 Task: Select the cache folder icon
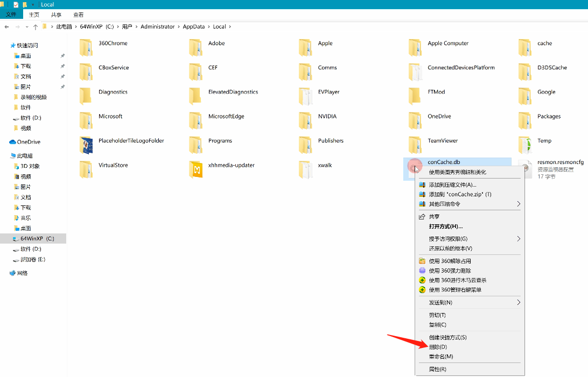tap(525, 47)
